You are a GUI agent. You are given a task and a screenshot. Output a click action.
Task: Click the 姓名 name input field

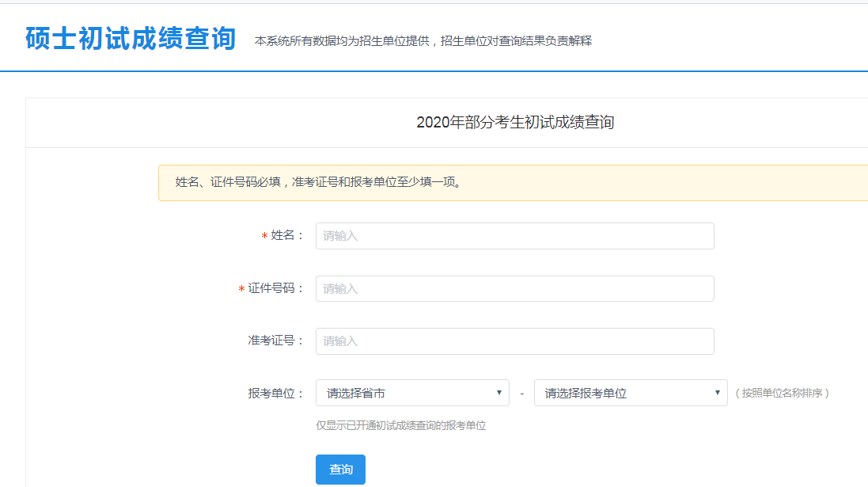pos(515,236)
